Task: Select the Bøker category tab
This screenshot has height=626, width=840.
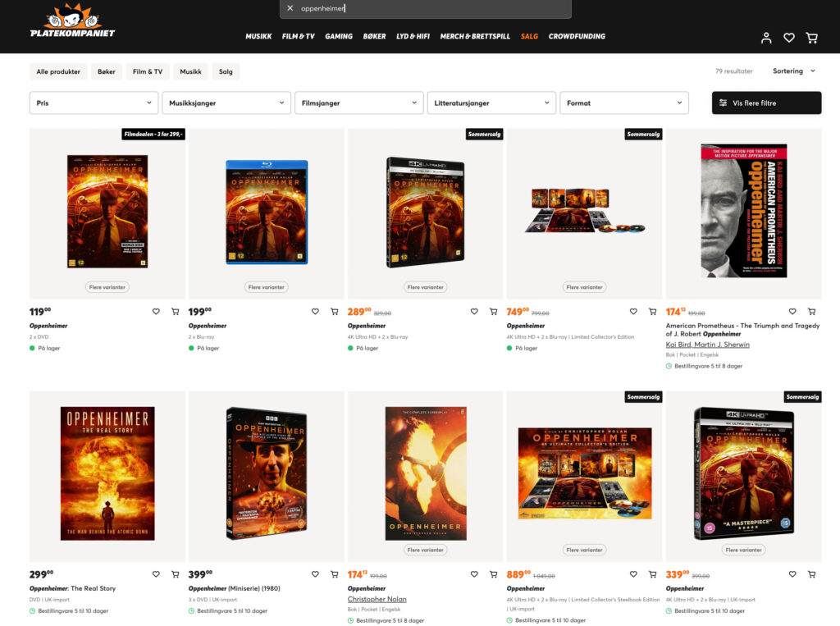Action: pos(106,71)
